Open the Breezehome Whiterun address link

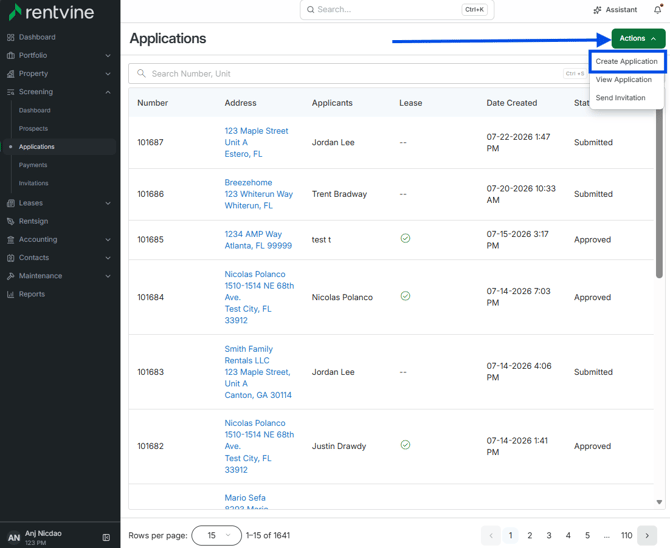pyautogui.click(x=259, y=194)
